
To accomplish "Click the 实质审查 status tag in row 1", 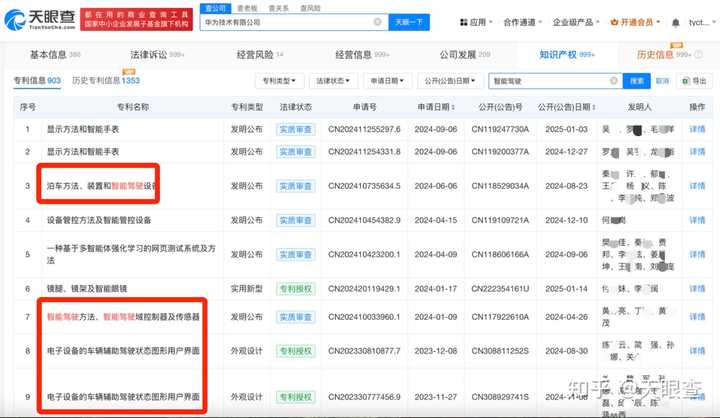I will (x=296, y=130).
